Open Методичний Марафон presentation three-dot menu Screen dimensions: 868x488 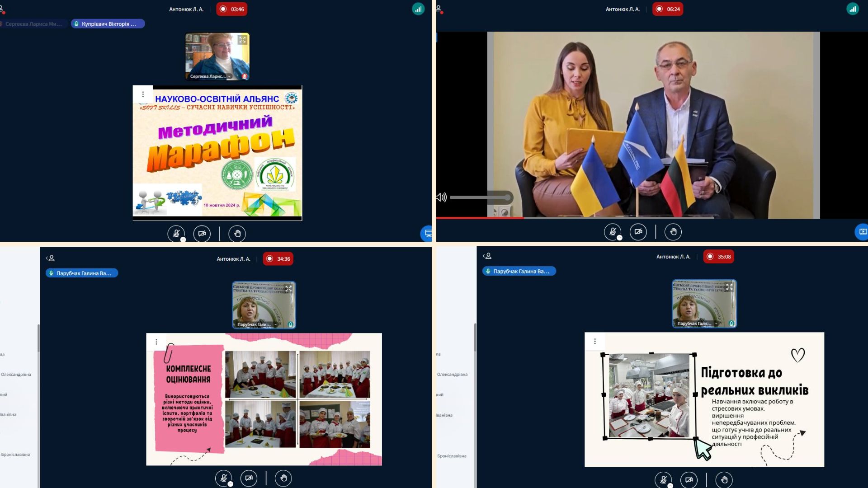tap(143, 94)
